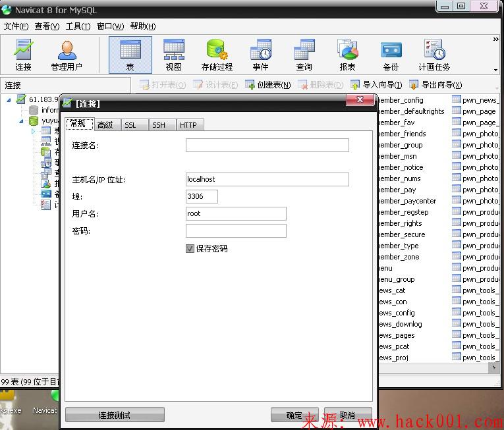Click 创建表(N) create table button
504x430 pixels.
pyautogui.click(x=267, y=85)
